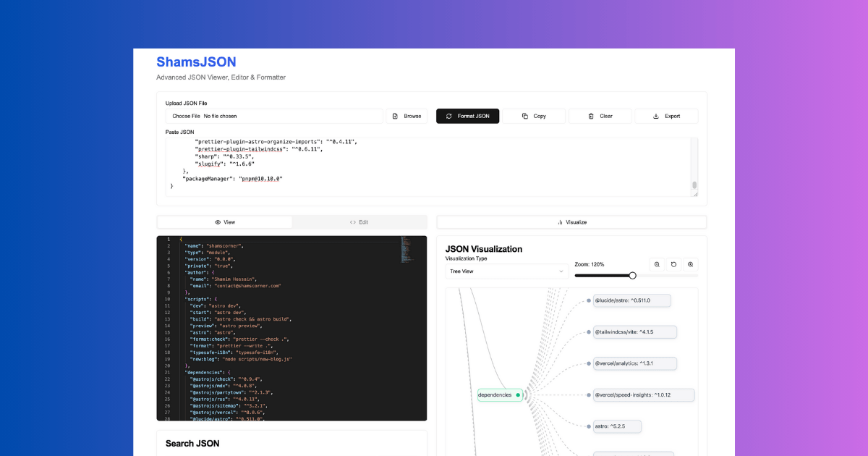Click the "version" line in the code viewer
Viewport: 868px width, 456px height.
(x=210, y=259)
